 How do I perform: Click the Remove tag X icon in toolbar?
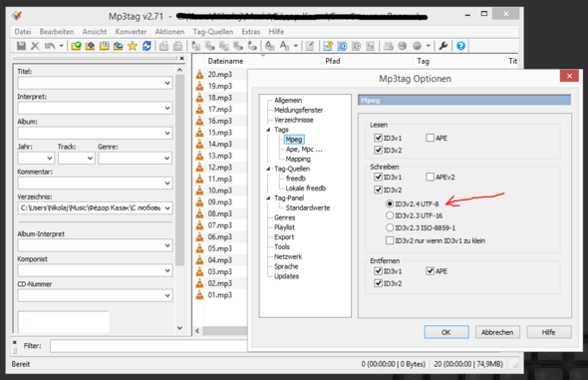pyautogui.click(x=35, y=46)
